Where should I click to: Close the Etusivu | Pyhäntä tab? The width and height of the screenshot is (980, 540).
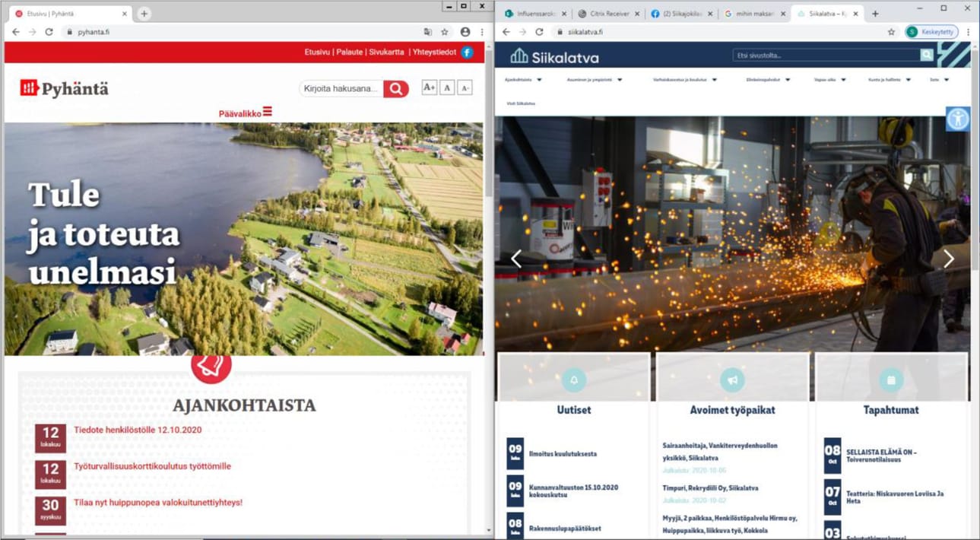click(125, 14)
